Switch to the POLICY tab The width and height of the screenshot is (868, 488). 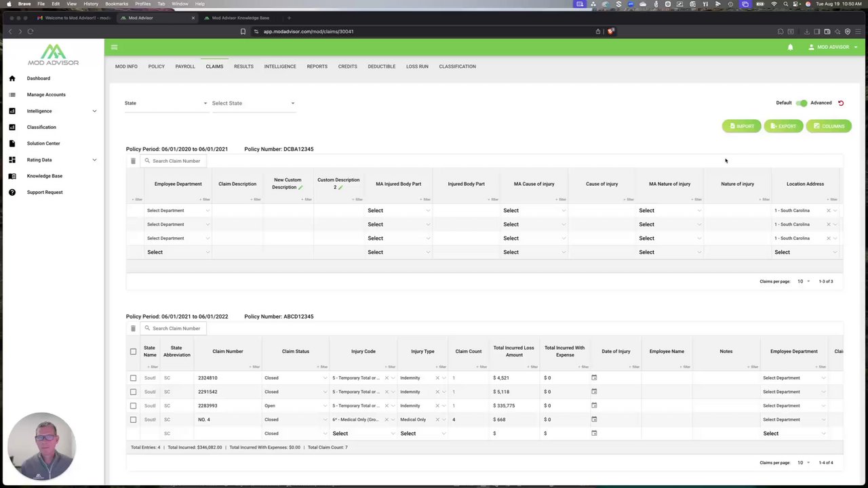click(157, 66)
